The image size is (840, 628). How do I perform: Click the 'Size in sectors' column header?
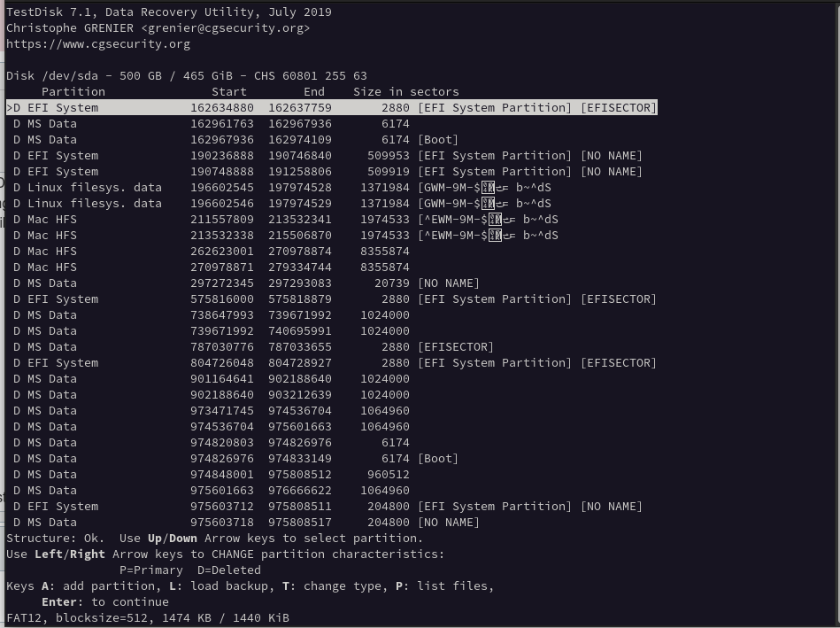pos(406,92)
